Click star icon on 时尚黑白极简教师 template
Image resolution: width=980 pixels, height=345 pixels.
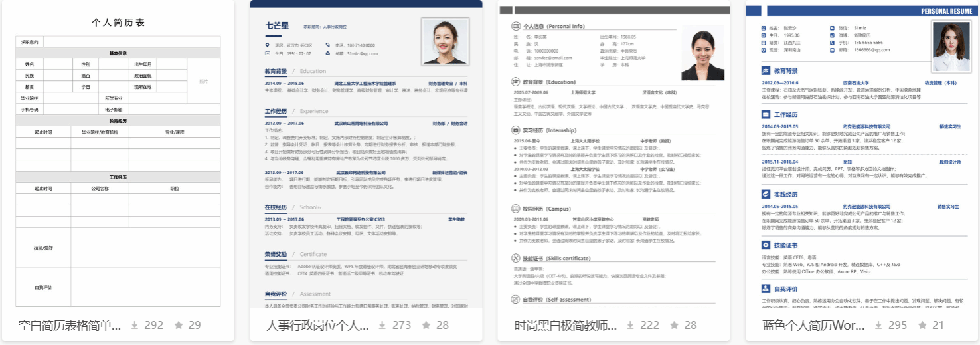point(674,326)
